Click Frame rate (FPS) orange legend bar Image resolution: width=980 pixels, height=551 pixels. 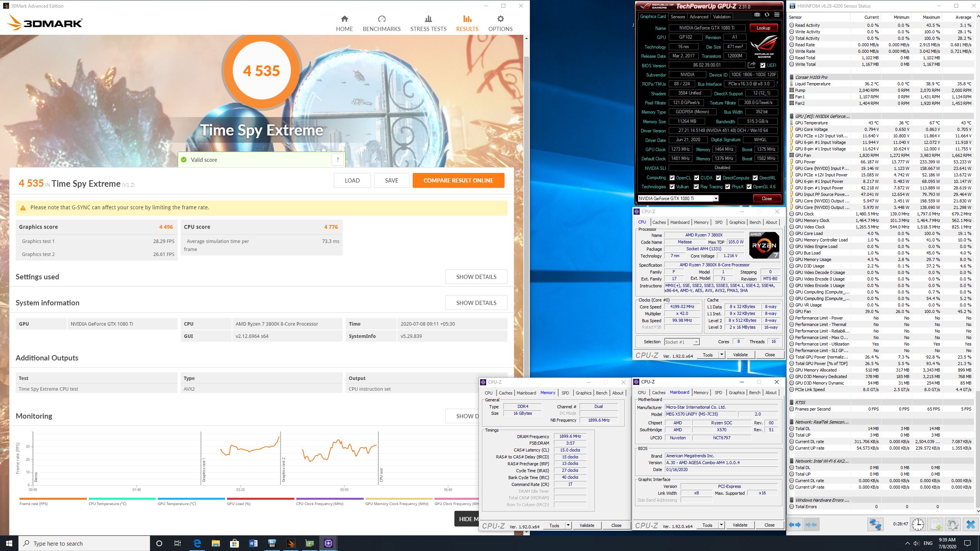pyautogui.click(x=53, y=499)
